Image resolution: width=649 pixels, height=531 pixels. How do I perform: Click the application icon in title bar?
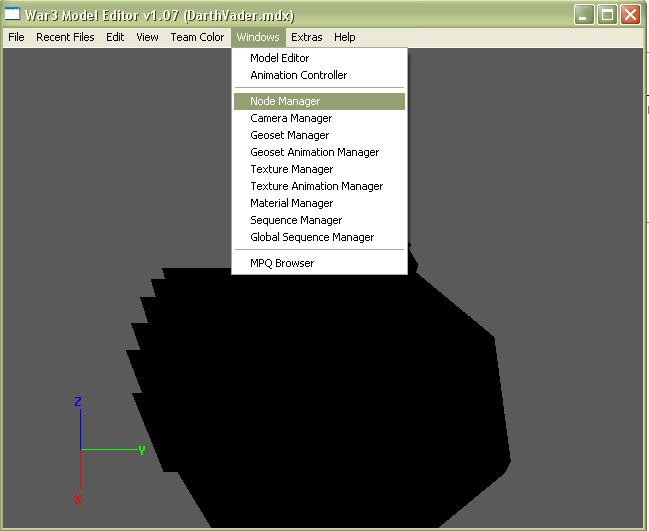pyautogui.click(x=12, y=14)
